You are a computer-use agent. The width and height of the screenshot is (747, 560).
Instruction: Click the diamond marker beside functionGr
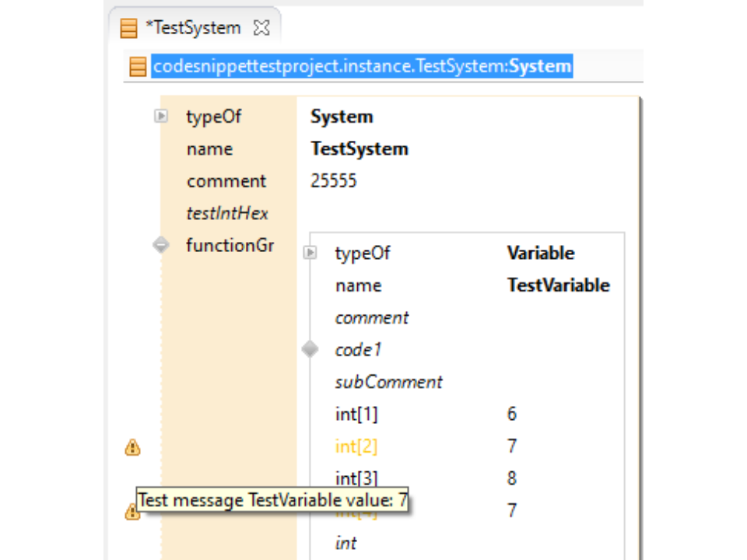pyautogui.click(x=161, y=246)
